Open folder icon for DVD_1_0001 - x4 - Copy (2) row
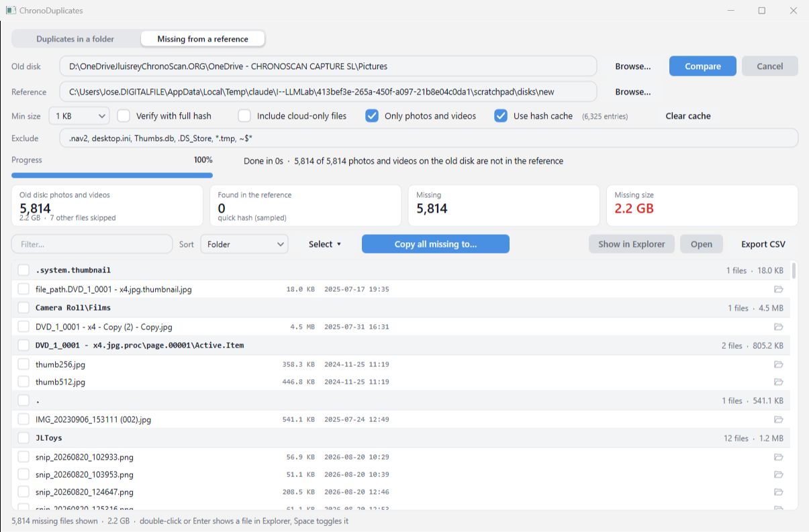The height and width of the screenshot is (532, 809). coord(778,327)
